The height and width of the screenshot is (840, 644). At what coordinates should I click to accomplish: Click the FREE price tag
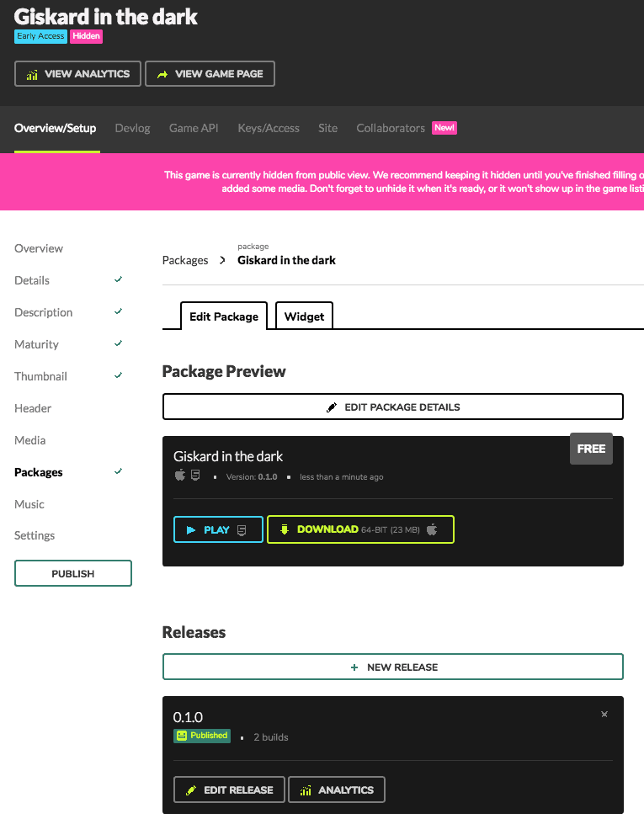591,449
